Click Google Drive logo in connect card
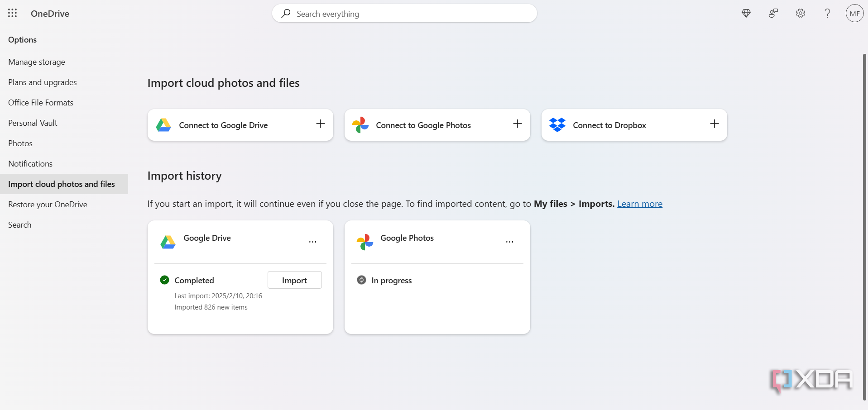868x410 pixels. 163,125
